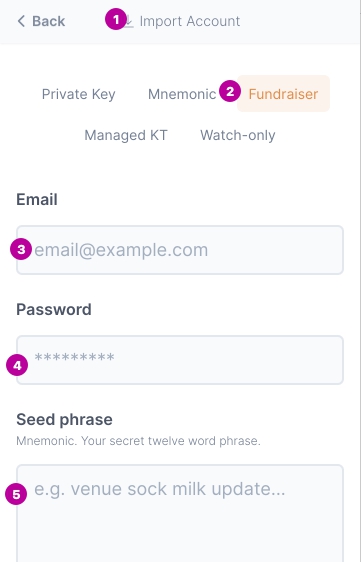This screenshot has height=562, width=361.
Task: Click the purple number 4 marker
Action: point(17,365)
